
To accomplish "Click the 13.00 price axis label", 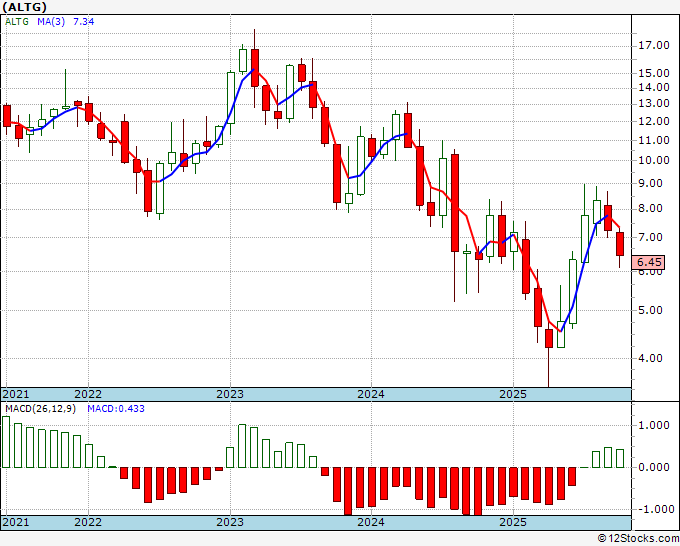I will tap(654, 103).
